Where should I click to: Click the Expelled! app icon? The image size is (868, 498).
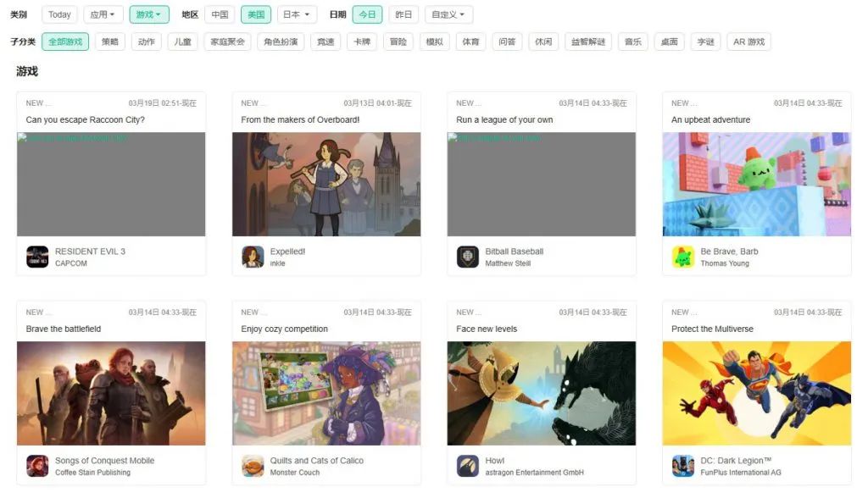tap(253, 257)
